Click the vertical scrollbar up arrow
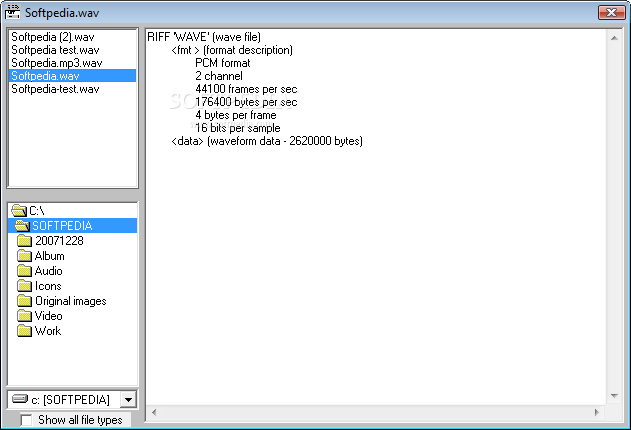Screen dimensions: 631x430 (614, 38)
